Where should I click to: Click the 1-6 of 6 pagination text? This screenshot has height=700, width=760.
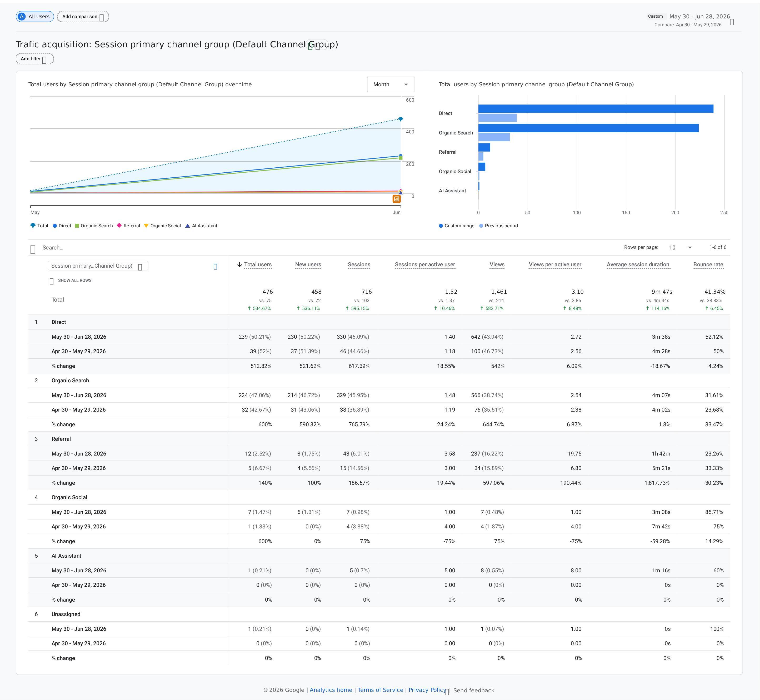718,247
